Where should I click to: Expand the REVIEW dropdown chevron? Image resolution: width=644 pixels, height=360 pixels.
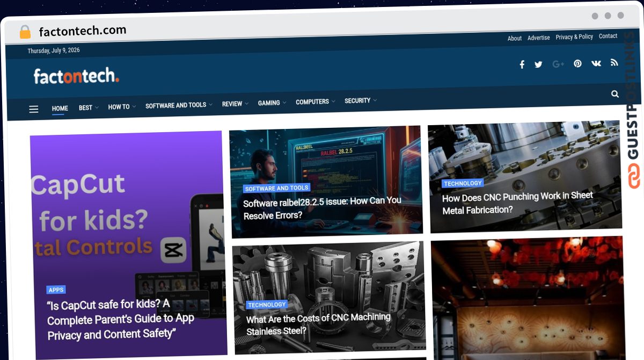pos(247,104)
